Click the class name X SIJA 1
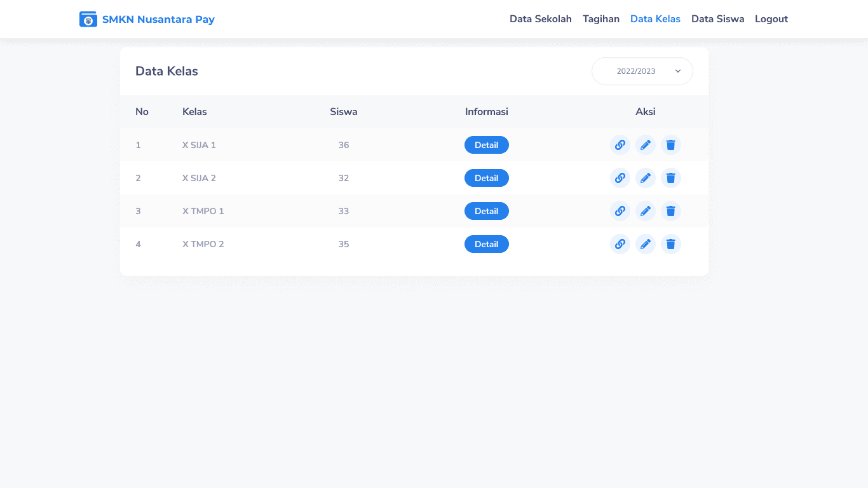The width and height of the screenshot is (868, 488). [x=199, y=145]
